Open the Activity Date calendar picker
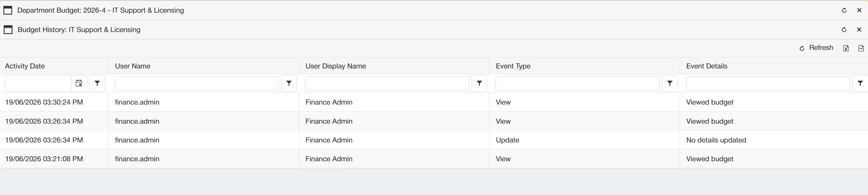Image resolution: width=868 pixels, height=195 pixels. (x=79, y=83)
